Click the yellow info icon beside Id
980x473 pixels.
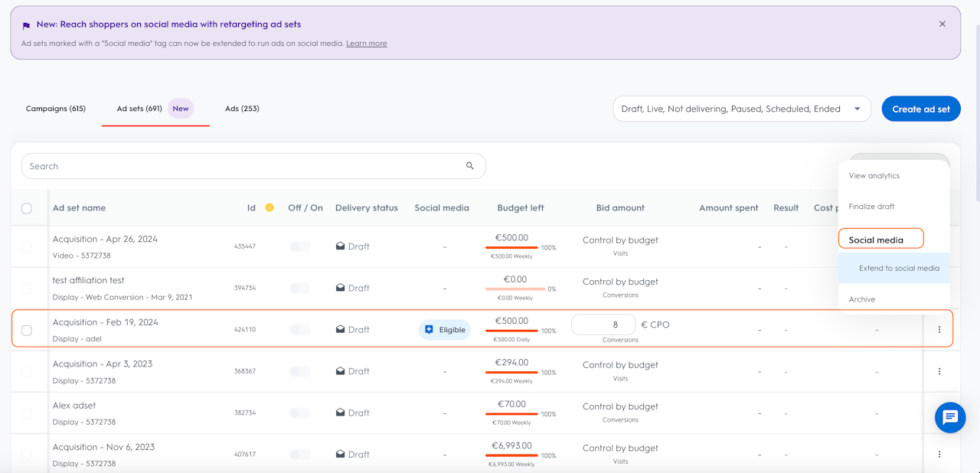tap(269, 207)
